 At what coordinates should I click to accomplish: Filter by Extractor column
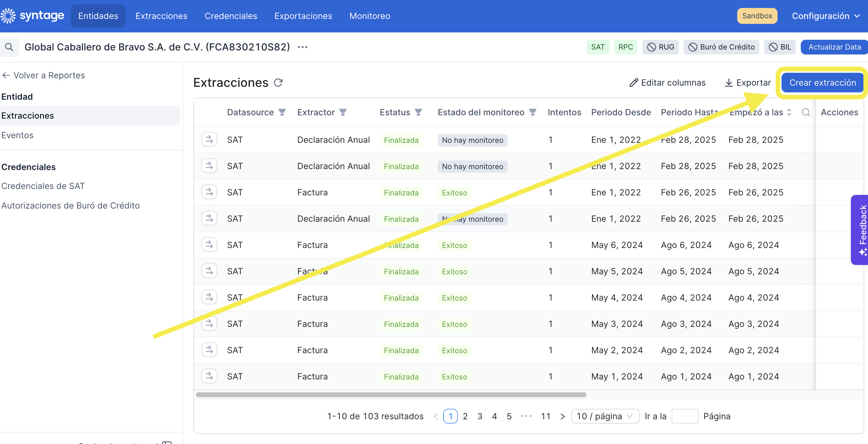tap(343, 112)
